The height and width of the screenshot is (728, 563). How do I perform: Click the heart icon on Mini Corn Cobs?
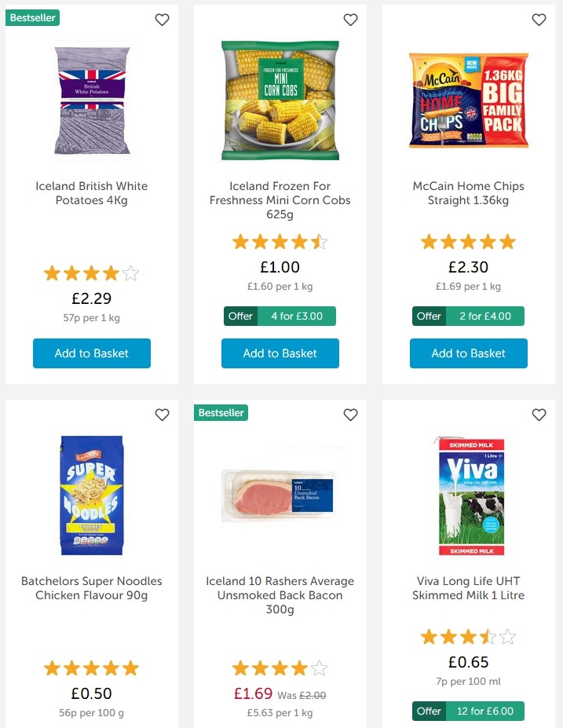pyautogui.click(x=350, y=20)
